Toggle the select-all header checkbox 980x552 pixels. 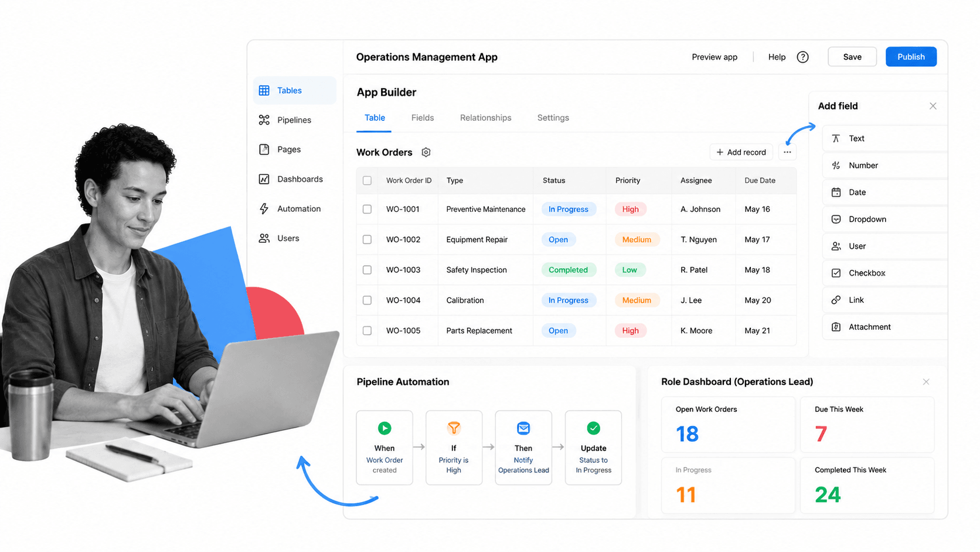[x=367, y=181]
